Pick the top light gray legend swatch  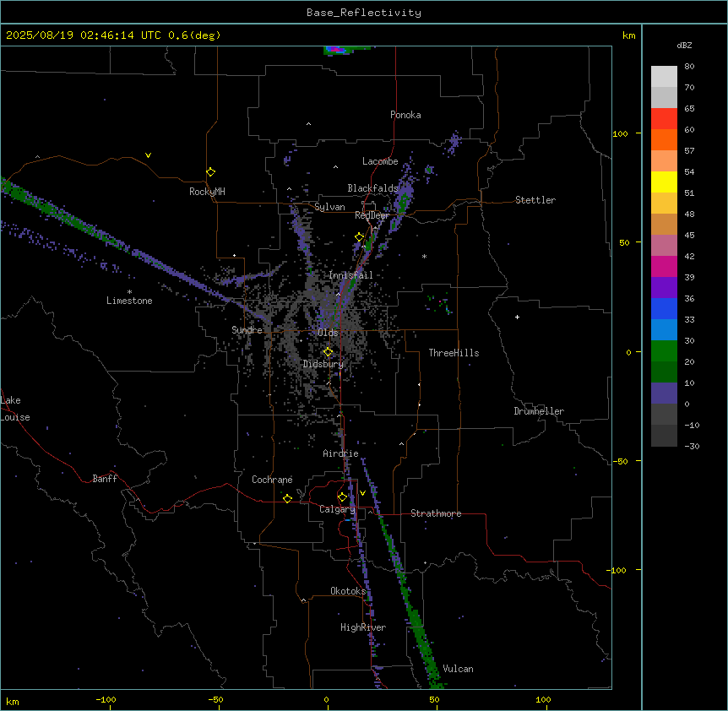pyautogui.click(x=664, y=77)
